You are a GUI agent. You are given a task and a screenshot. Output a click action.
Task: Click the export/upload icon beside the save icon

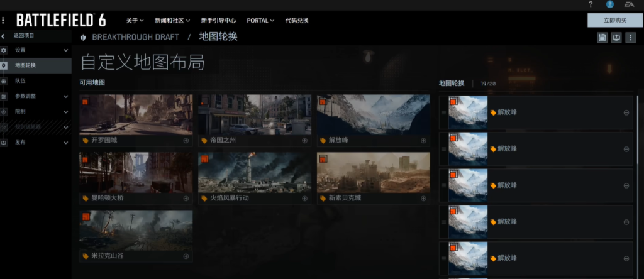tap(616, 38)
